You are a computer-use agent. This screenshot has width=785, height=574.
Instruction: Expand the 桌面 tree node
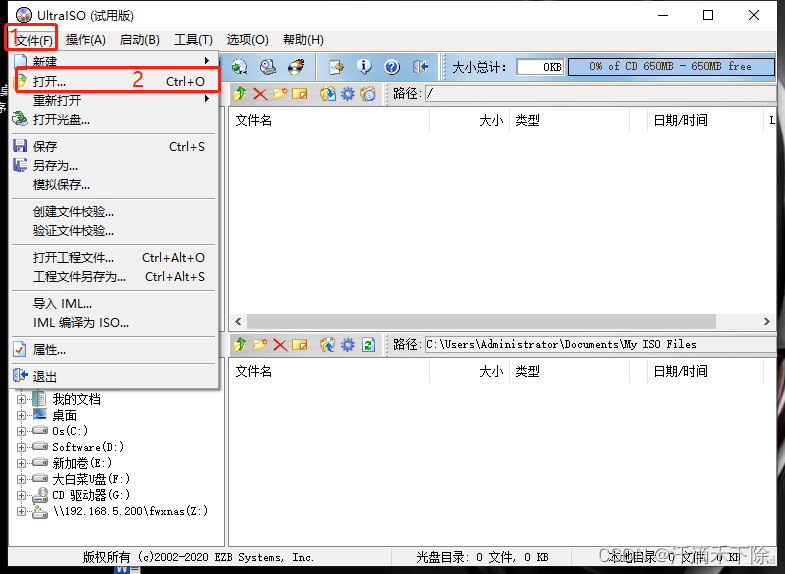(21, 415)
